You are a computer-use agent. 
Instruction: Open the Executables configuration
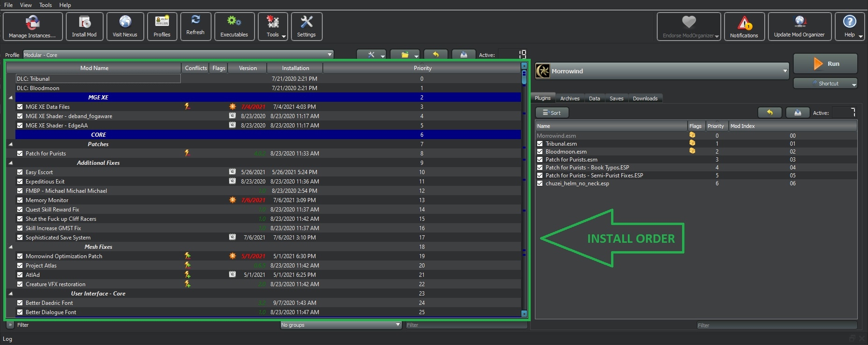click(x=234, y=27)
